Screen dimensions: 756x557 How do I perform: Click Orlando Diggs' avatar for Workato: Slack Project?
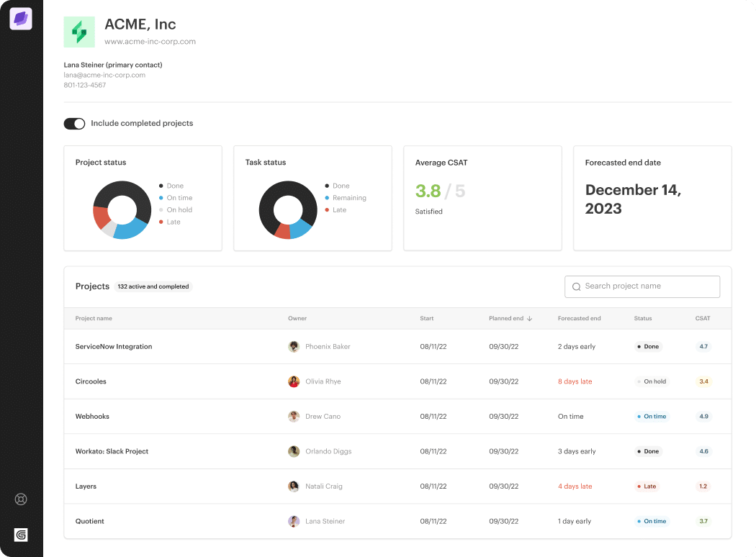click(x=294, y=451)
